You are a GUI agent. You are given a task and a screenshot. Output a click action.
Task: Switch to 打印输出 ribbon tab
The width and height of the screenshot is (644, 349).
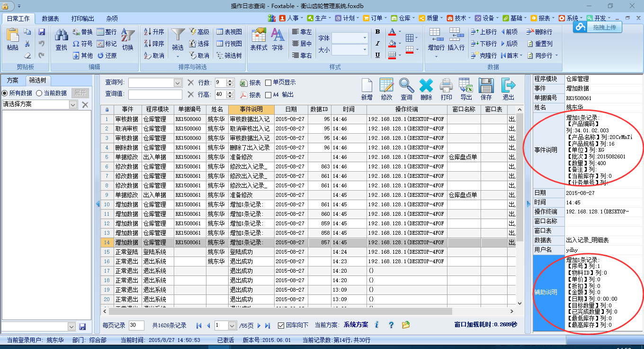(83, 18)
